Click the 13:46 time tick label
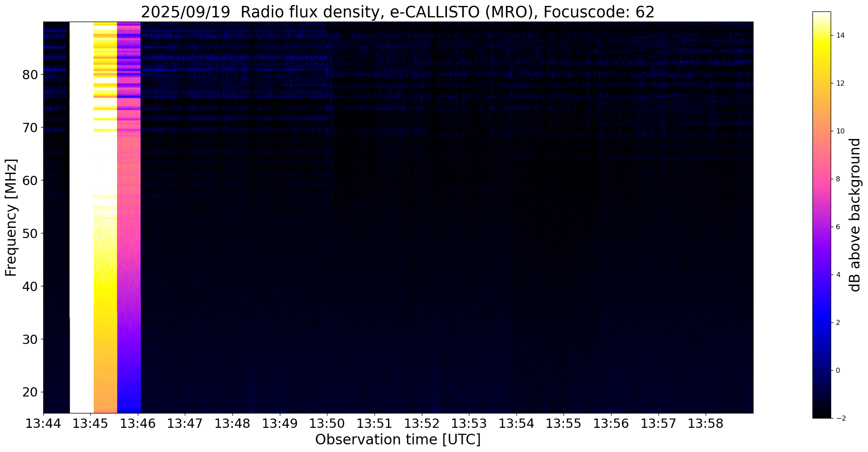Image resolution: width=868 pixels, height=452 pixels. click(138, 424)
